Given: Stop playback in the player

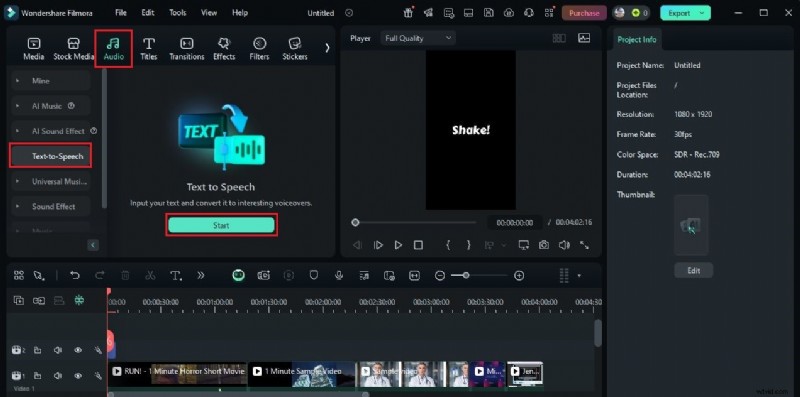Looking at the screenshot, I should [418, 245].
